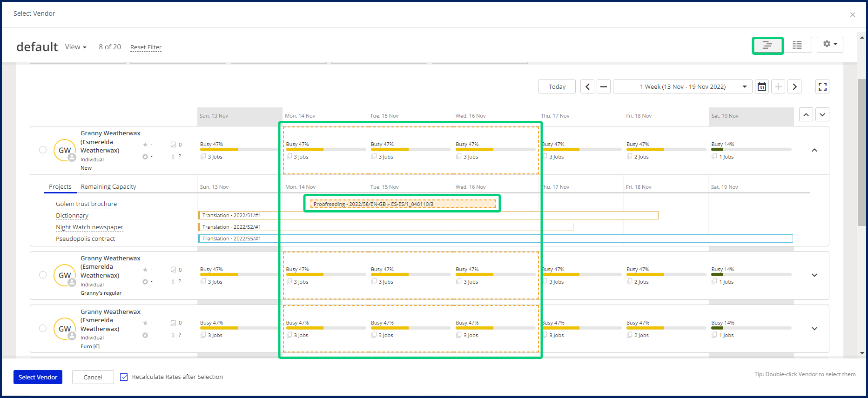The image size is (868, 398).
Task: Switch to timeline view icon
Action: 767,45
